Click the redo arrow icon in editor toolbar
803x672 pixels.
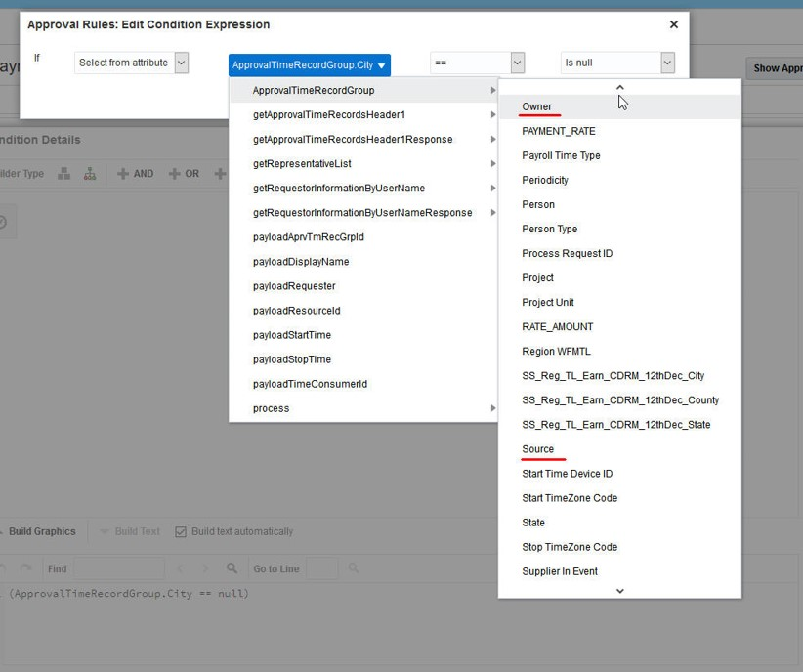[x=25, y=568]
